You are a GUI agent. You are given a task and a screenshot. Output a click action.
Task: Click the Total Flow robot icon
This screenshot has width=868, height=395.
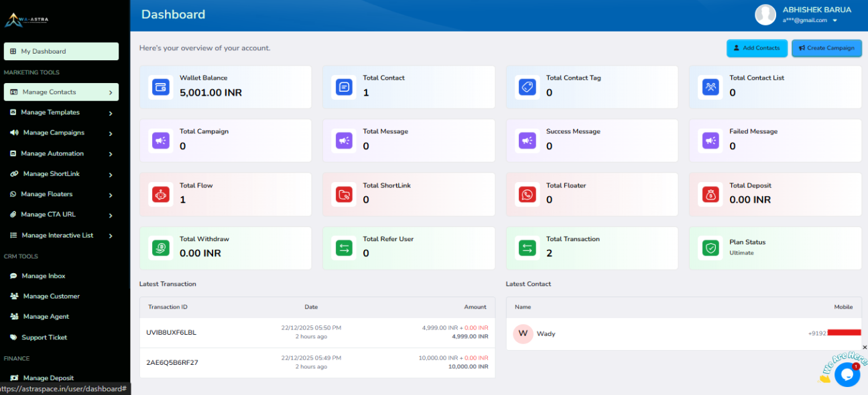click(x=161, y=195)
